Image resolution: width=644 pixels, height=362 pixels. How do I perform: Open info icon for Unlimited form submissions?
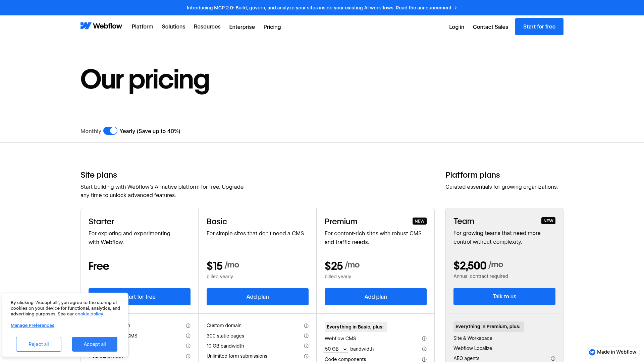tap(306, 356)
